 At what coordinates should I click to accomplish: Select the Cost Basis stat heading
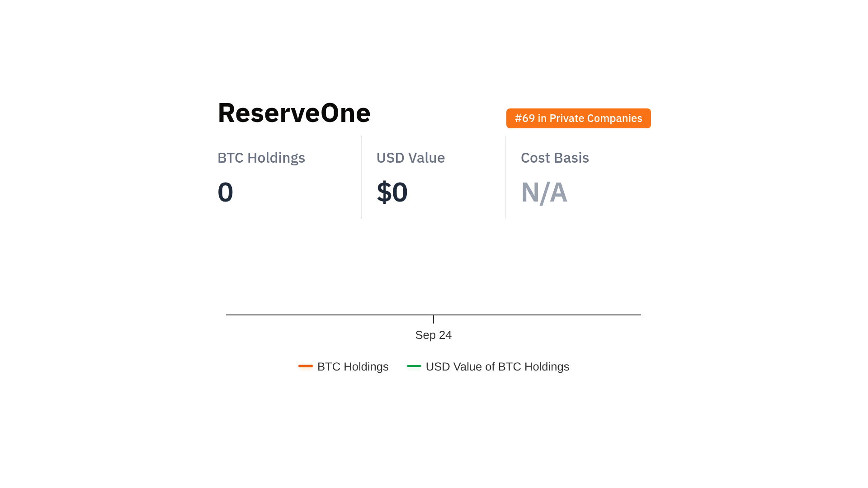pyautogui.click(x=555, y=158)
